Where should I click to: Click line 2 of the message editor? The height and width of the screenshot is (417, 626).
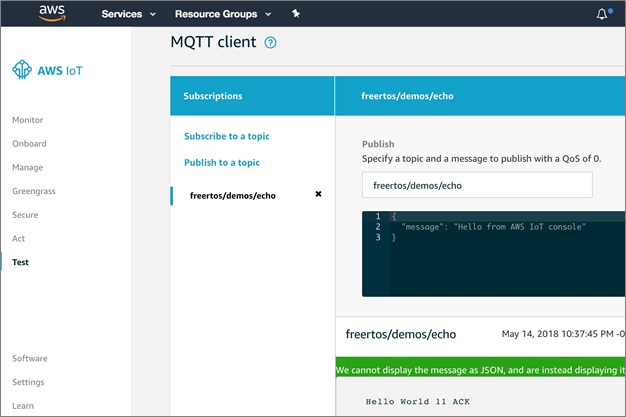pyautogui.click(x=493, y=227)
